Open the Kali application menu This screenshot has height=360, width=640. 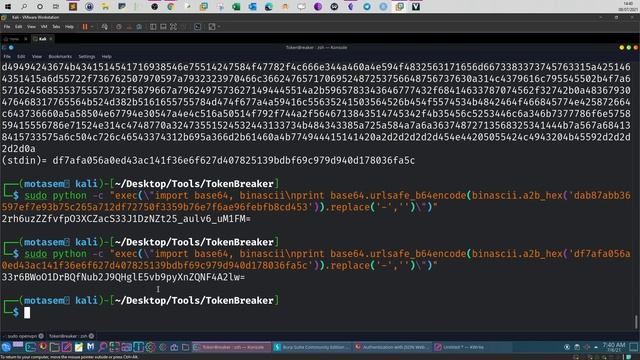tap(6, 347)
